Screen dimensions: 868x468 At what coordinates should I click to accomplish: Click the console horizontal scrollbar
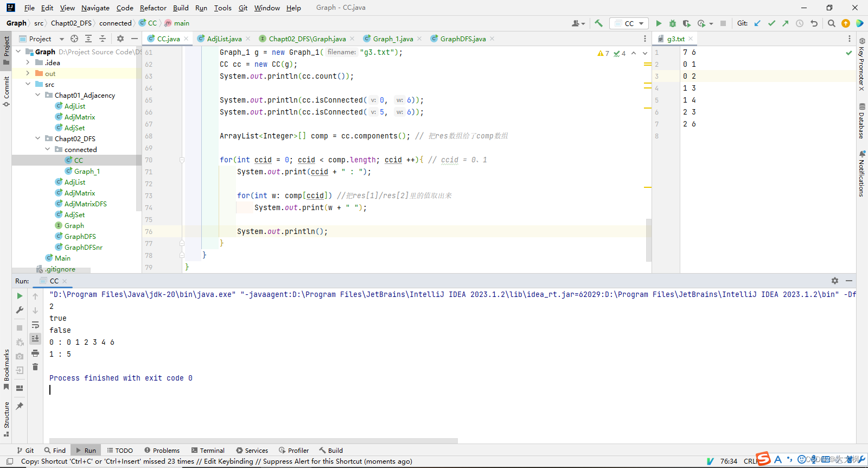pyautogui.click(x=253, y=440)
